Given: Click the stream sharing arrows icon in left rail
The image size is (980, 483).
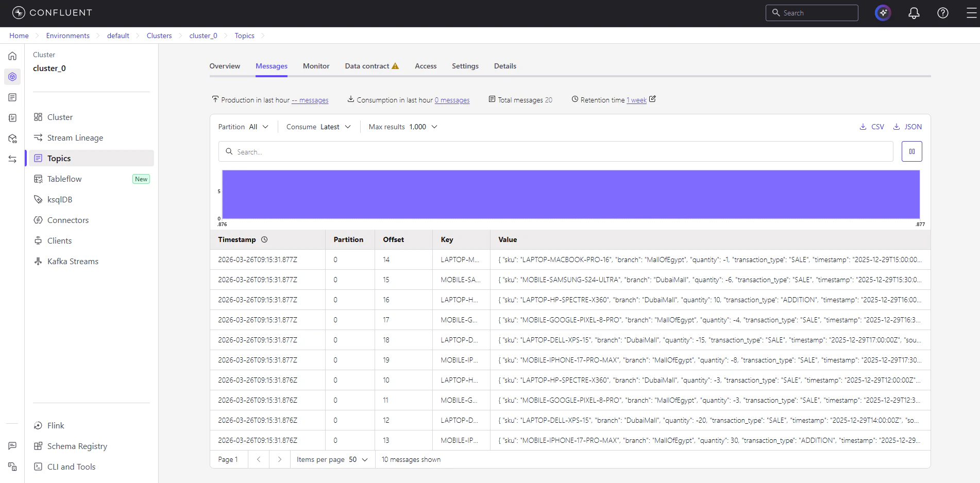Looking at the screenshot, I should point(12,159).
